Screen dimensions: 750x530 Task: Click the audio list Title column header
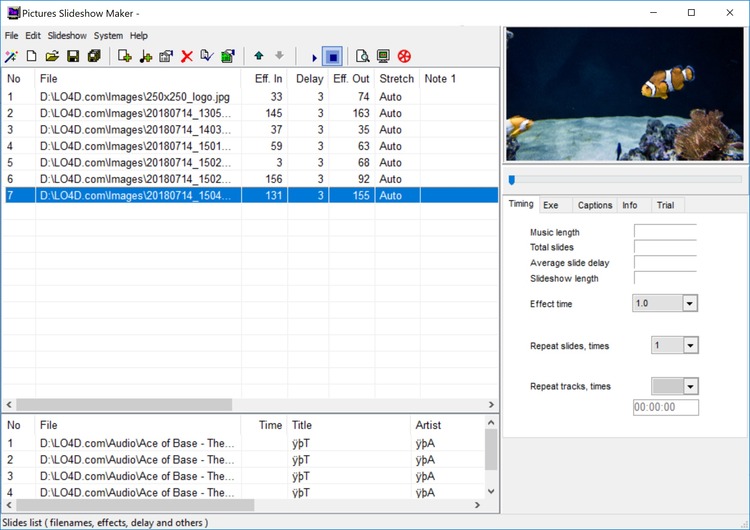pyautogui.click(x=349, y=425)
